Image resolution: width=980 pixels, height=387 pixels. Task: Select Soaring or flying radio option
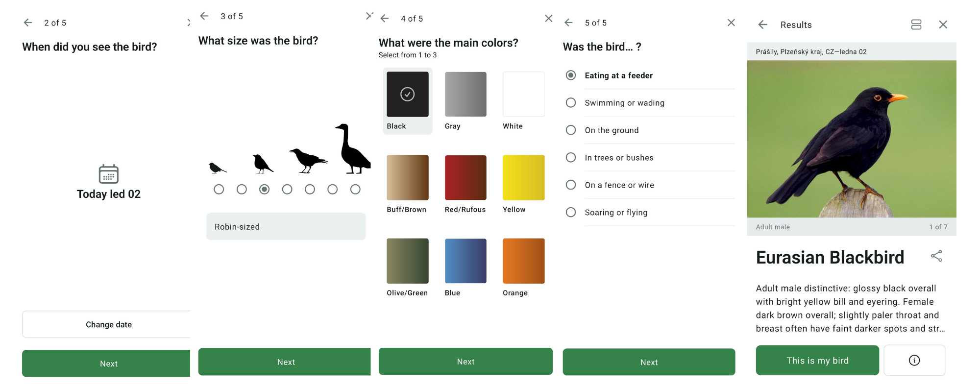[x=571, y=213]
